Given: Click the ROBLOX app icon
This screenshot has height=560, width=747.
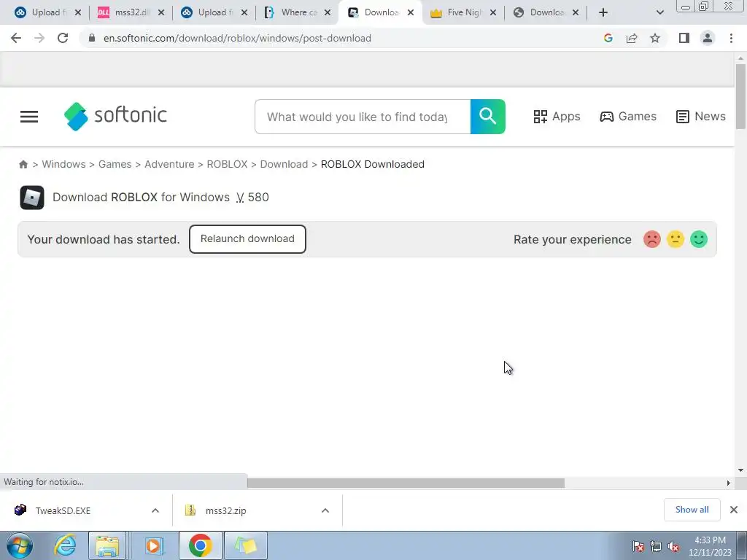Looking at the screenshot, I should [32, 197].
